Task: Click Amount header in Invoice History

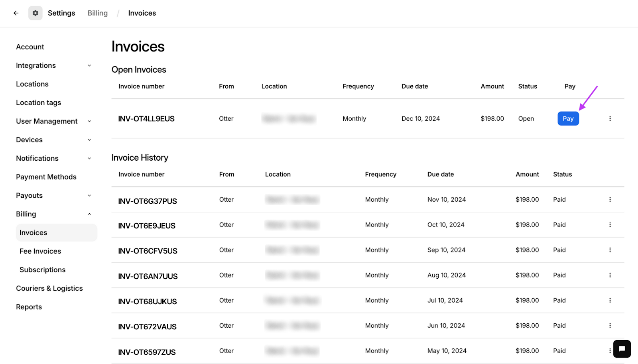Action: (527, 175)
